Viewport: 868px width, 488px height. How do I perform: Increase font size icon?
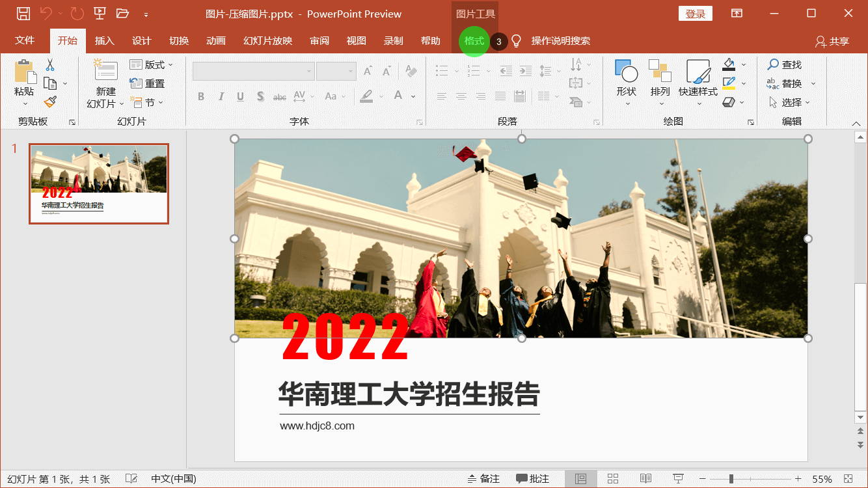click(x=368, y=71)
